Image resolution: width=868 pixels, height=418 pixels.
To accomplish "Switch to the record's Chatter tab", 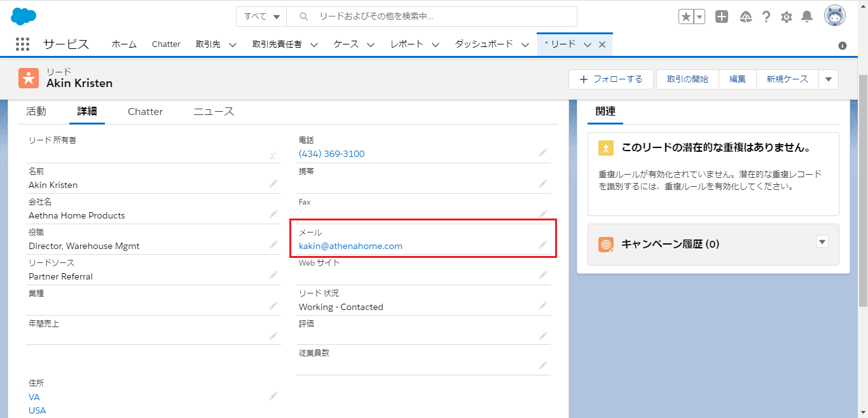I will [x=145, y=111].
